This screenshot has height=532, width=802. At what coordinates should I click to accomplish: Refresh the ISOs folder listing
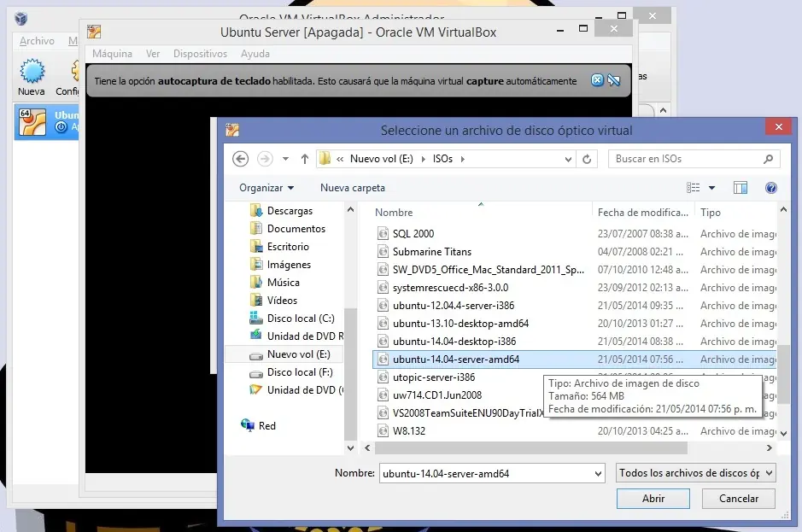coord(587,159)
